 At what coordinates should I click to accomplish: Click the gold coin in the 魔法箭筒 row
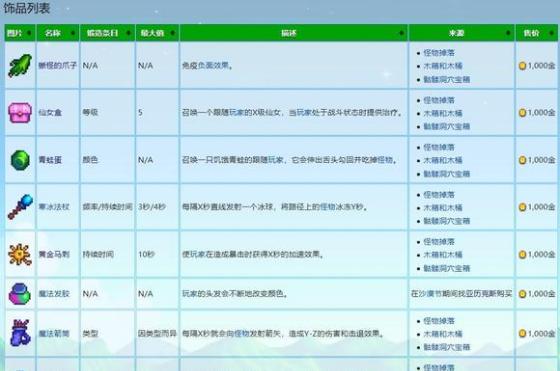(522, 334)
